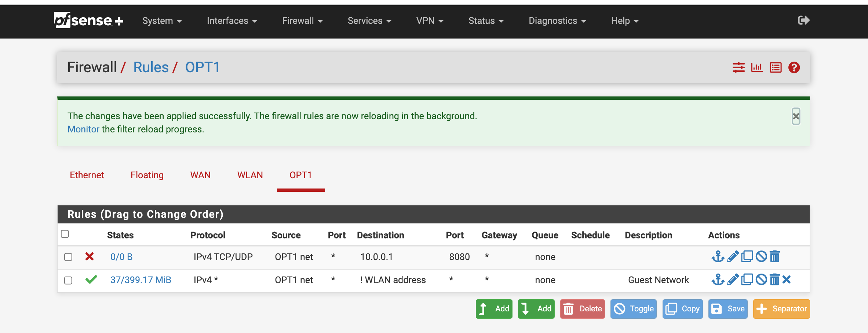
Task: Switch to the WLAN rules tab
Action: click(250, 175)
